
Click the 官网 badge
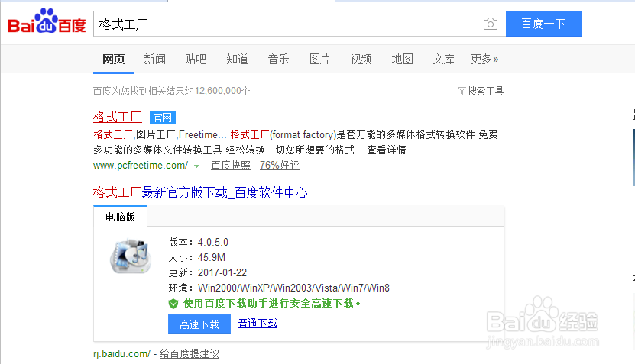click(x=163, y=118)
